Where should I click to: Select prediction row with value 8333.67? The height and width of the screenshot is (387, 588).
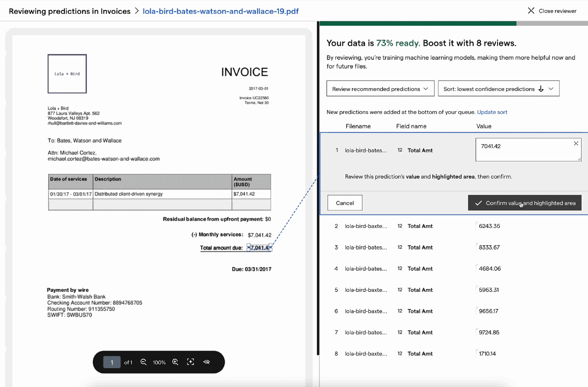pos(454,247)
